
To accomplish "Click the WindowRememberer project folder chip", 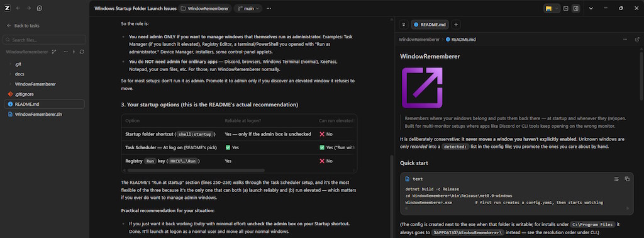I will point(204,8).
